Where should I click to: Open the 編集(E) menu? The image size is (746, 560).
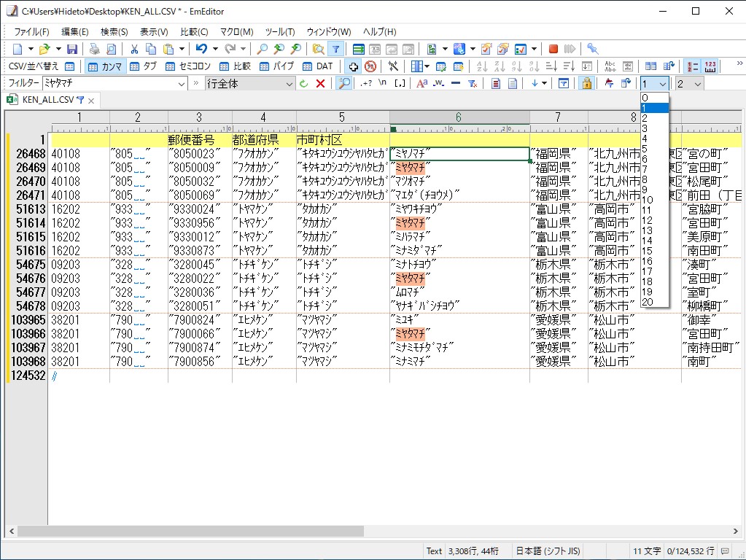pos(74,32)
